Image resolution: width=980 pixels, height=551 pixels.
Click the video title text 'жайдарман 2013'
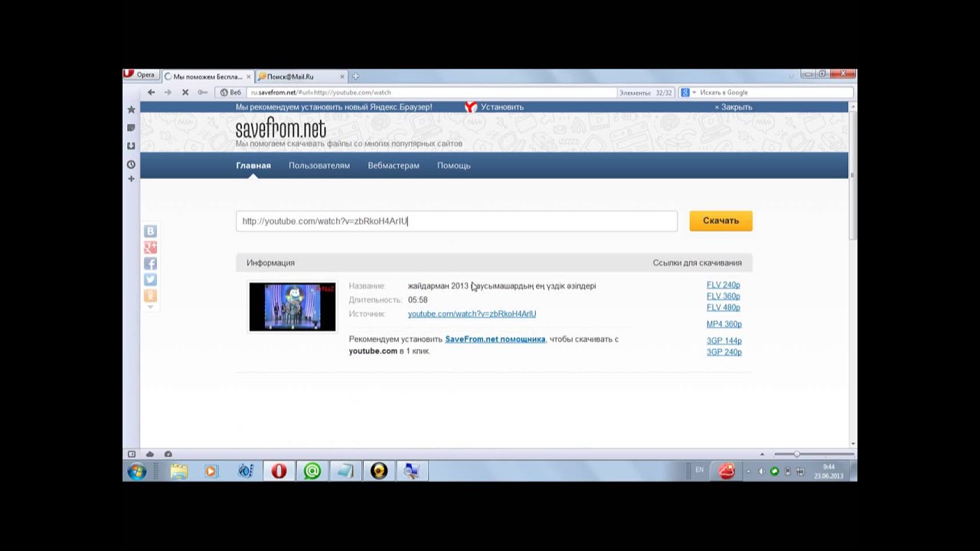(x=438, y=286)
